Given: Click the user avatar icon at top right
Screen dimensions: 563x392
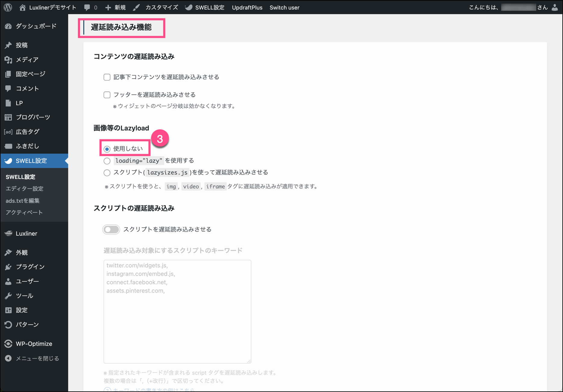Looking at the screenshot, I should tap(555, 8).
